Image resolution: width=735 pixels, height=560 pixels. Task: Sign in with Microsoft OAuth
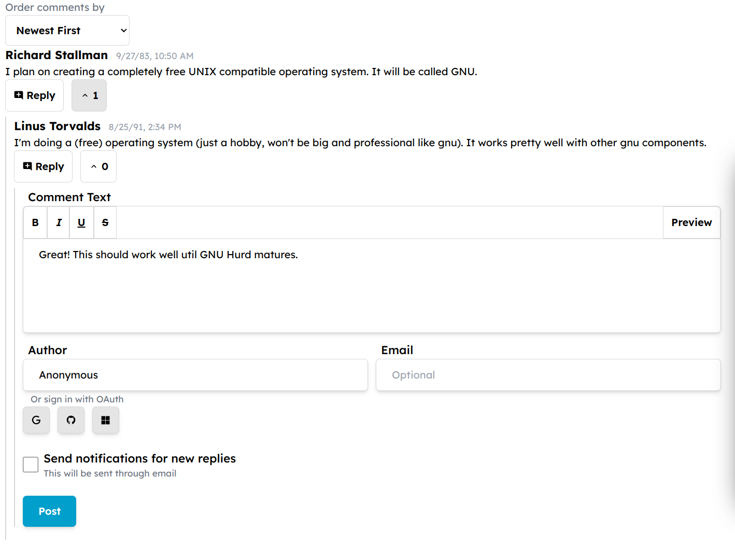pos(106,420)
